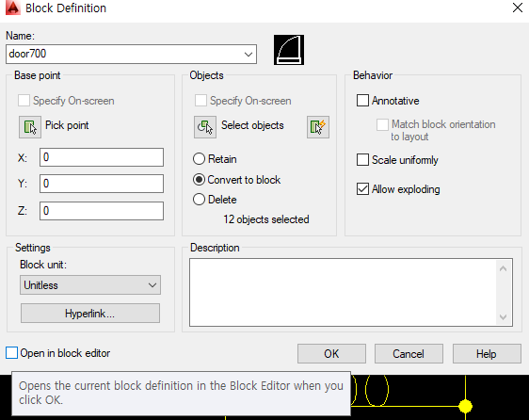Check Match block orientation to layout
The width and height of the screenshot is (529, 420).
tap(382, 124)
